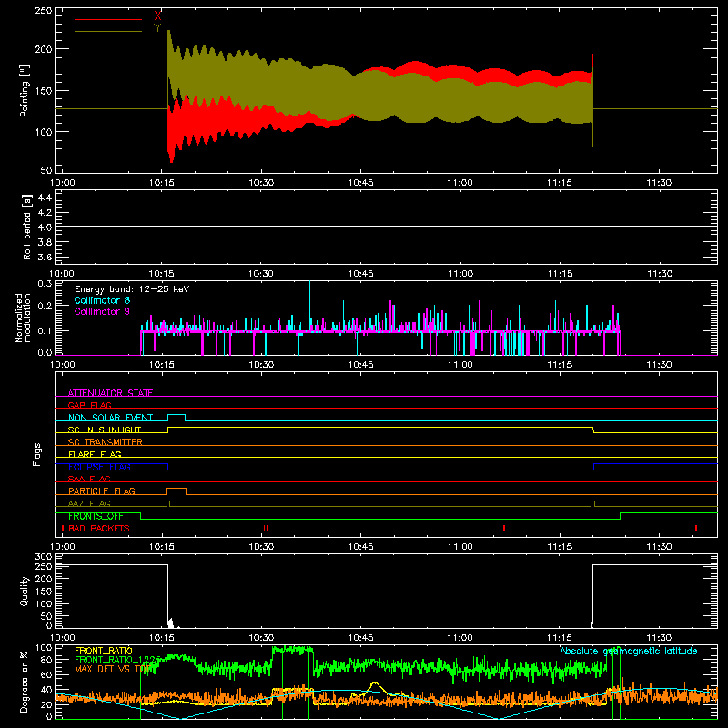Image resolution: width=728 pixels, height=728 pixels.
Task: Select the 'Energy band: 12-25 keV' annotation
Action: [132, 289]
